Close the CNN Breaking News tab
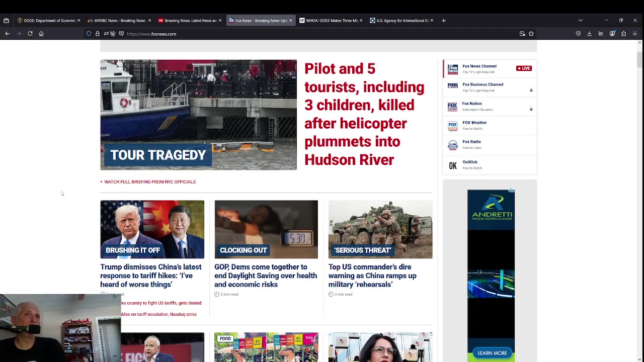644x362 pixels. pyautogui.click(x=220, y=21)
